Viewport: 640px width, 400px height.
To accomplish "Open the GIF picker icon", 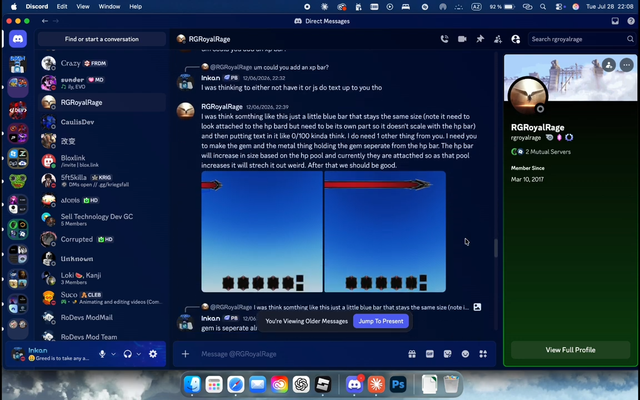I will pos(430,354).
